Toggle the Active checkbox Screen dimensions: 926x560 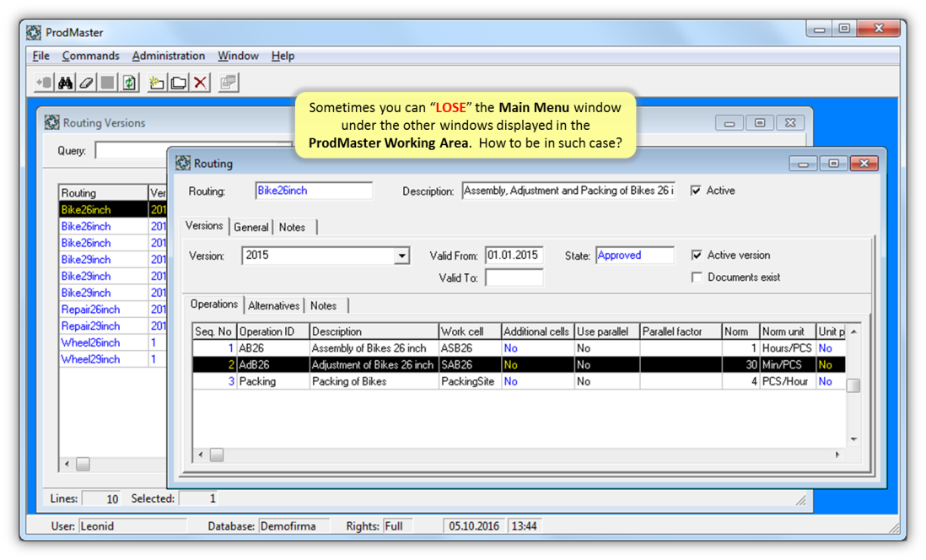tap(697, 191)
